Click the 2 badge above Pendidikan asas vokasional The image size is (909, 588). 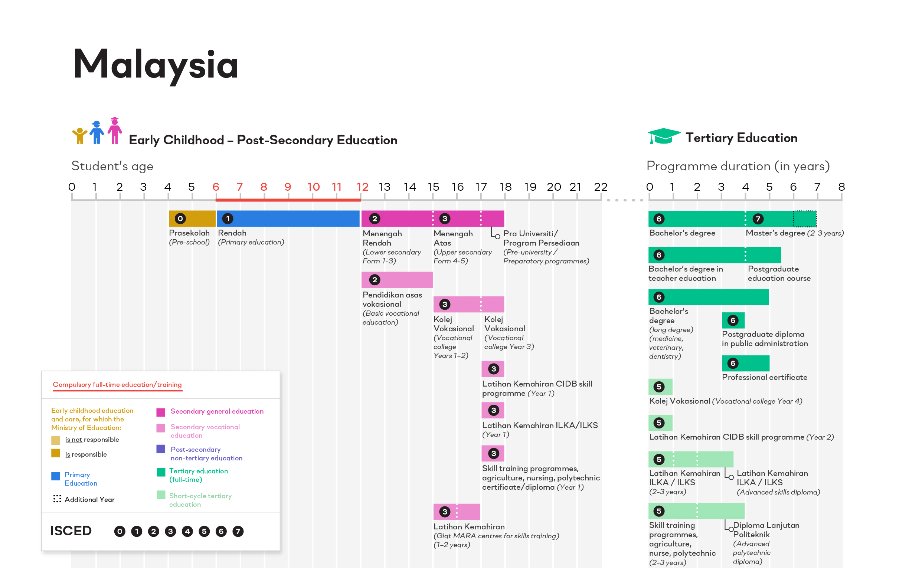click(375, 280)
